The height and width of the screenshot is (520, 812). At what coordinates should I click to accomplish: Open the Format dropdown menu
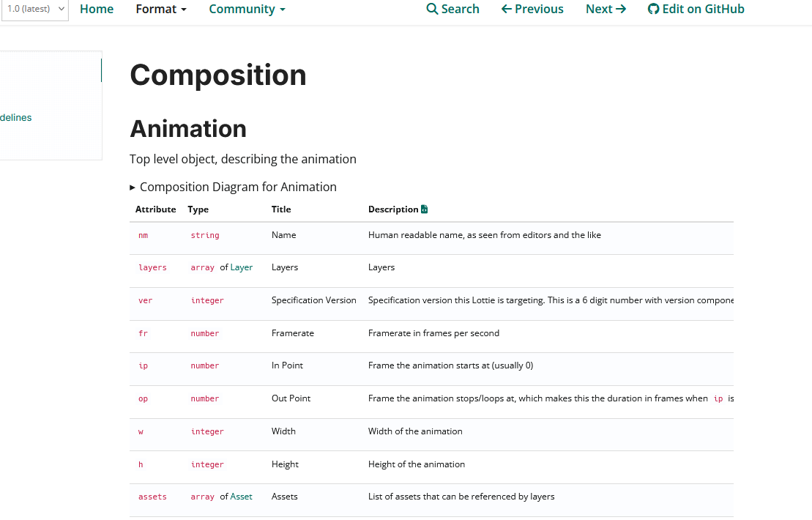(x=161, y=10)
